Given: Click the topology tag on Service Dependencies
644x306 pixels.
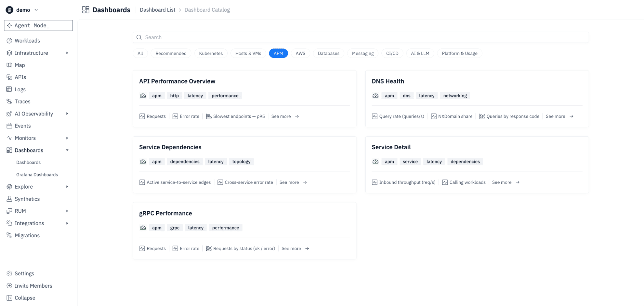Looking at the screenshot, I should [x=241, y=162].
